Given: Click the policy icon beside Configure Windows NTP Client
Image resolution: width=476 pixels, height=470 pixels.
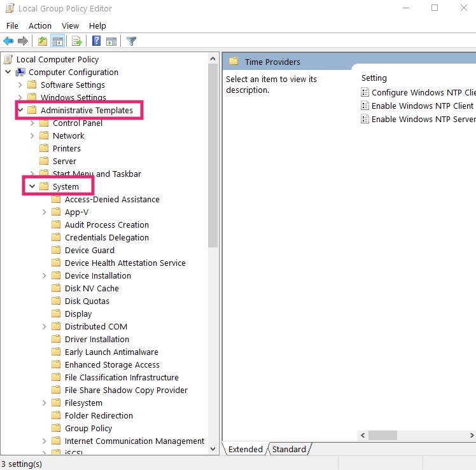Looking at the screenshot, I should point(365,92).
